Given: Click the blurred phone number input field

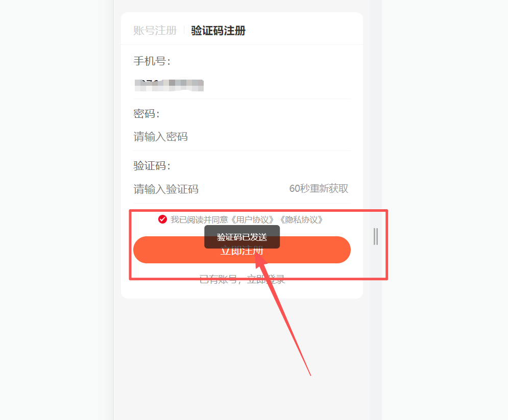Looking at the screenshot, I should (x=241, y=85).
